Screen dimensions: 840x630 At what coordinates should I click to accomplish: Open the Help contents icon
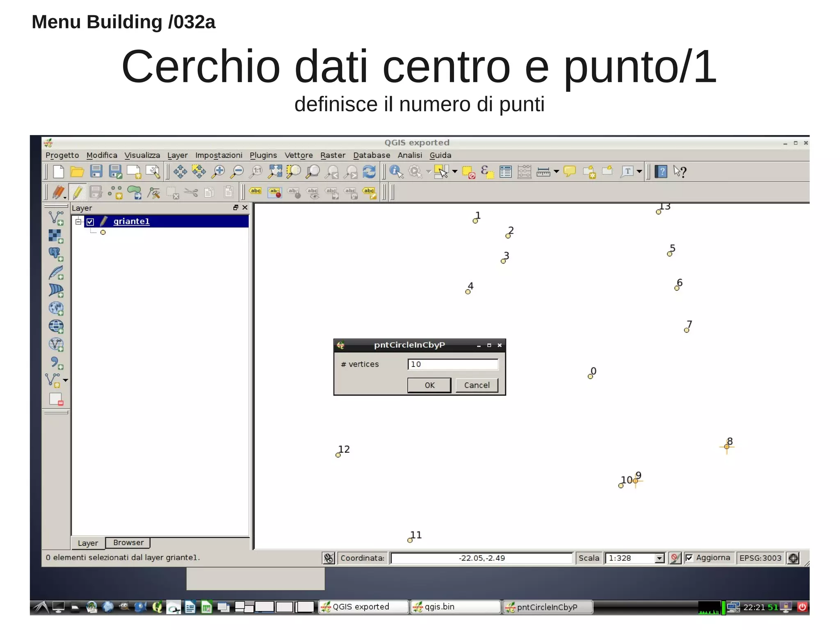tap(661, 172)
